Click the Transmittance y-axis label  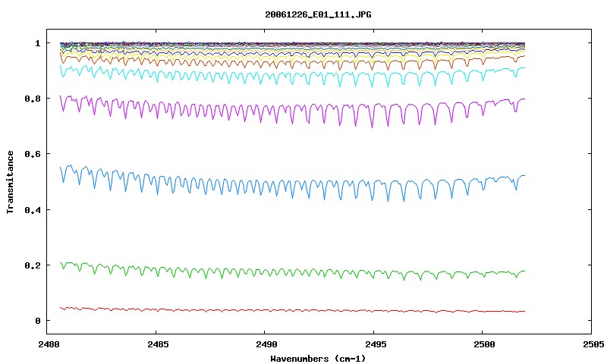(11, 182)
